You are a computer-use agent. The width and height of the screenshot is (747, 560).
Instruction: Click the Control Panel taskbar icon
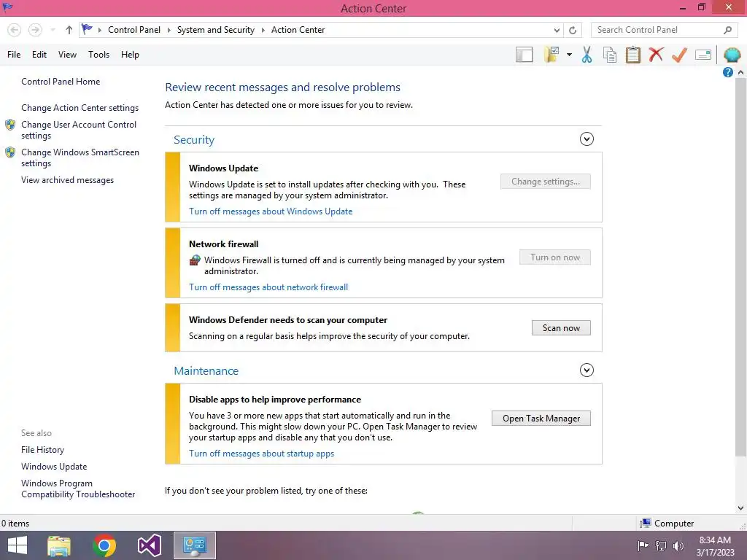(194, 545)
